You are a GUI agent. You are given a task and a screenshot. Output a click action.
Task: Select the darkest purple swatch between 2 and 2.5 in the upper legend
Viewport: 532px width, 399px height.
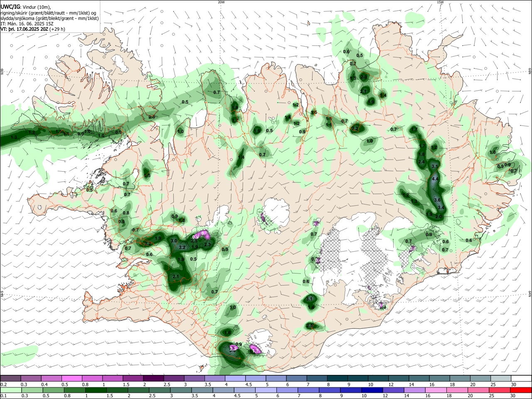(153, 379)
